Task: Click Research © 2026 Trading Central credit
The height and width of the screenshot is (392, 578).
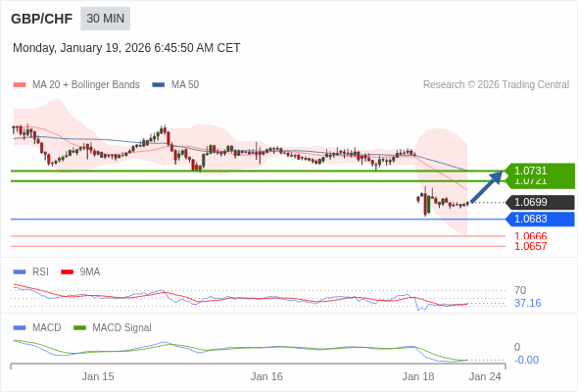Action: point(496,85)
